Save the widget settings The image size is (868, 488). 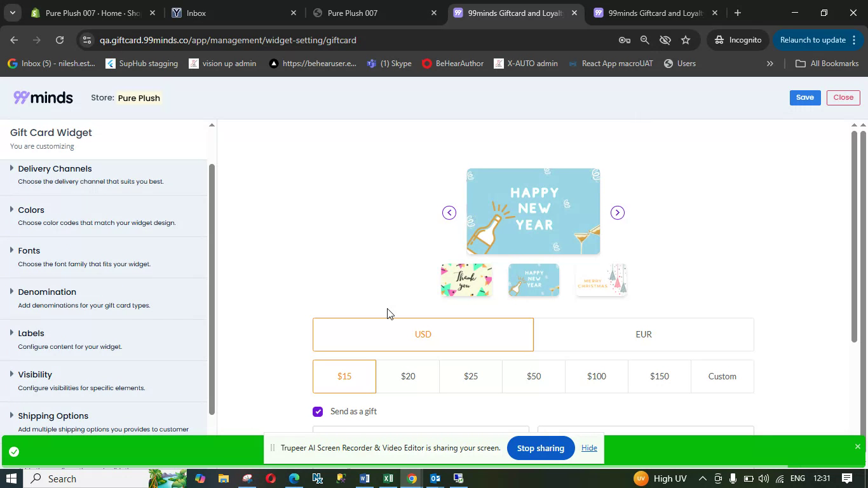coord(805,97)
